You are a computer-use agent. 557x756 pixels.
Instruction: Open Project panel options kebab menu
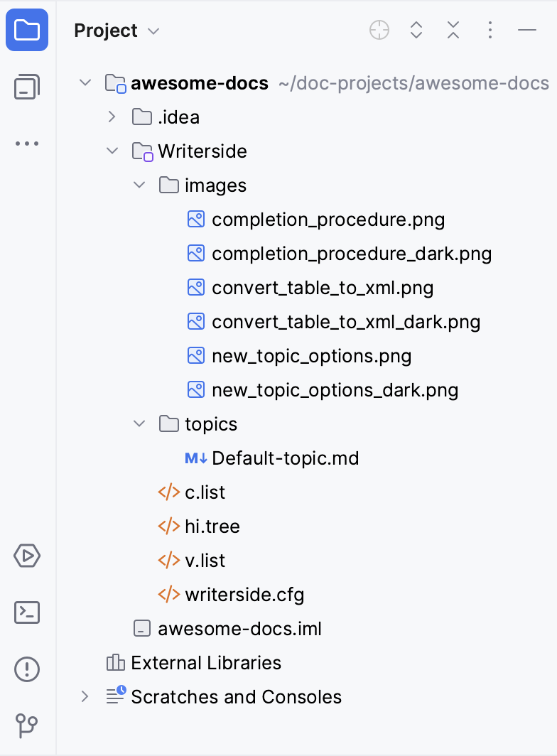tap(490, 31)
